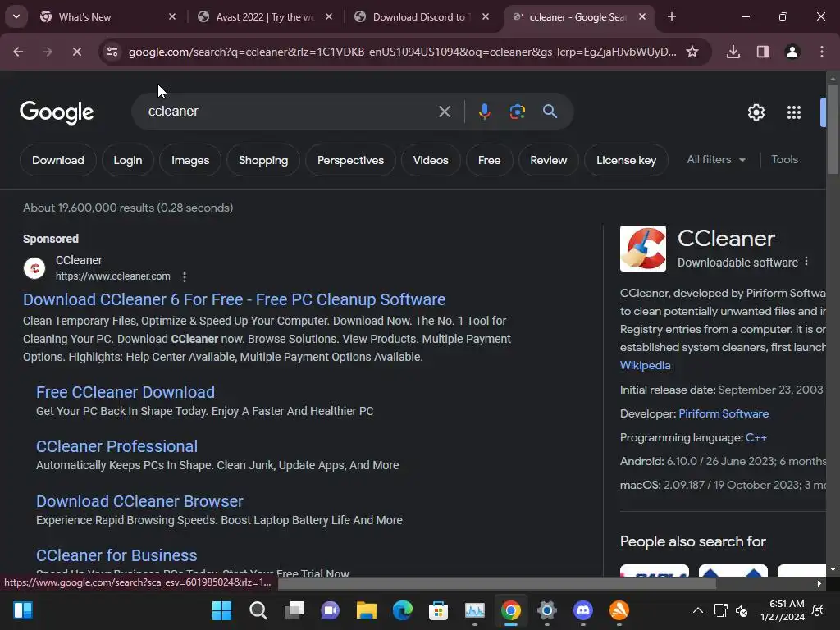The width and height of the screenshot is (840, 630).
Task: Switch to Images results
Action: pos(190,160)
